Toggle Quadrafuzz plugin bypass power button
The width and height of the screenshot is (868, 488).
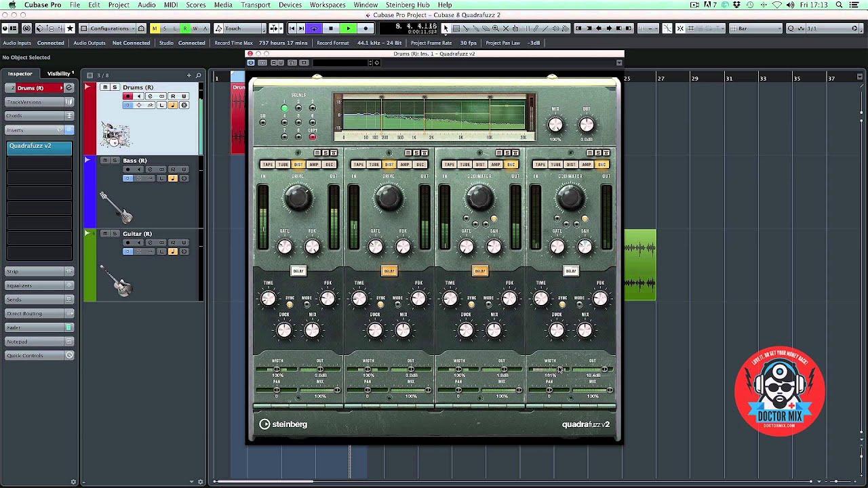pyautogui.click(x=250, y=62)
